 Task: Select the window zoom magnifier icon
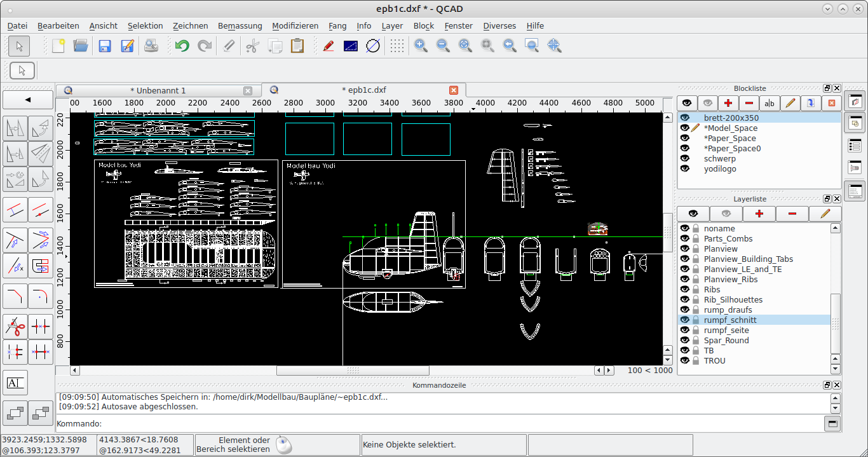click(532, 46)
